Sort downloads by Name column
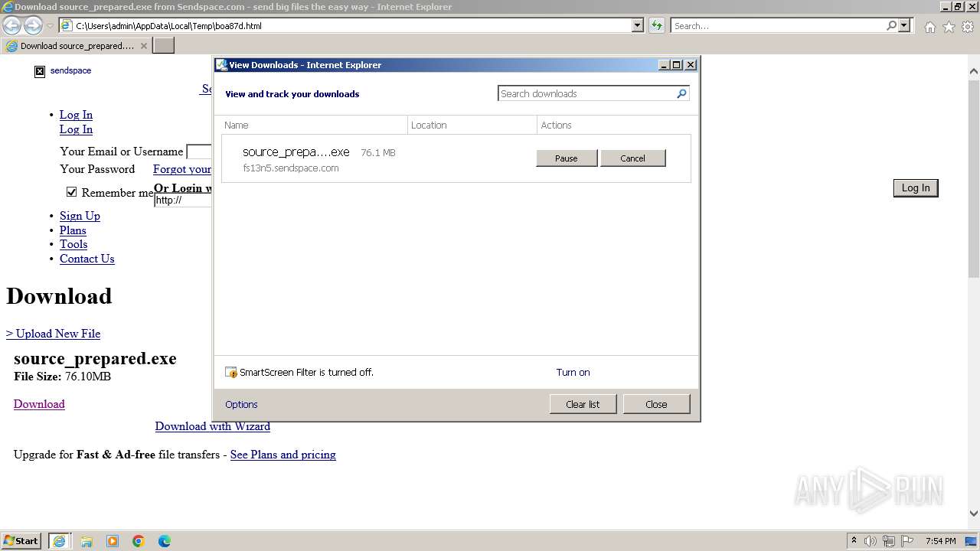The image size is (980, 551). coord(314,125)
